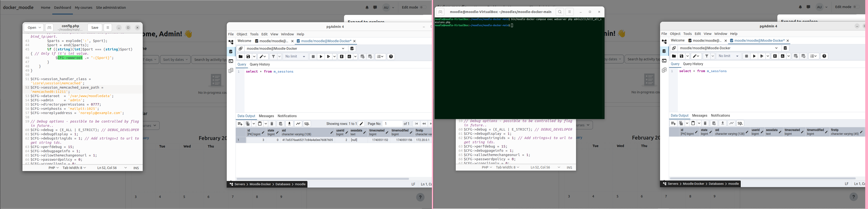Open file icon in left pgAdmin toolbar
The height and width of the screenshot is (209, 868).
(241, 57)
